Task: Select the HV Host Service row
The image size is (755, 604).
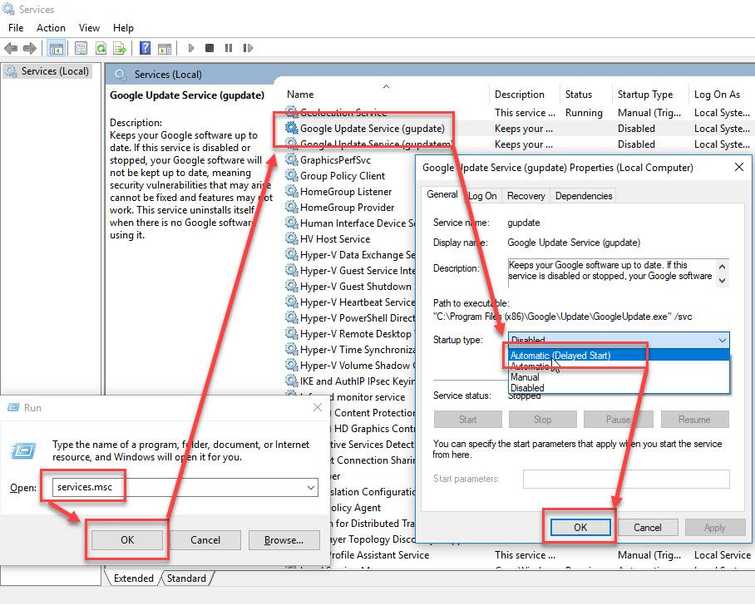Action: (x=335, y=239)
